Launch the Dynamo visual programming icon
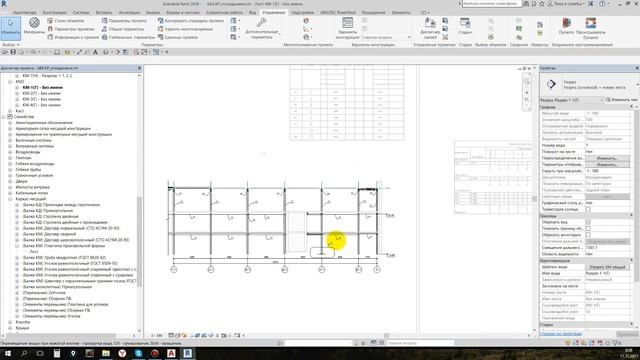640x360 pixels. coord(567,26)
